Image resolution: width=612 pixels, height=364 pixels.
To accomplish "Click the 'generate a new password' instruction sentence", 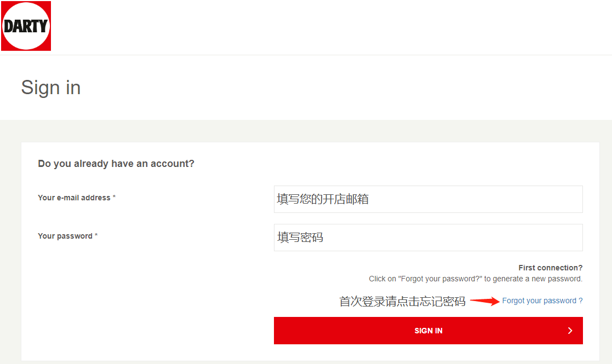I will tap(475, 279).
